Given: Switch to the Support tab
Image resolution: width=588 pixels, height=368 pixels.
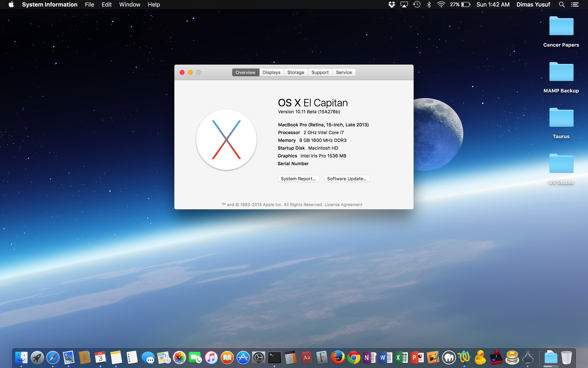Looking at the screenshot, I should click(x=320, y=72).
